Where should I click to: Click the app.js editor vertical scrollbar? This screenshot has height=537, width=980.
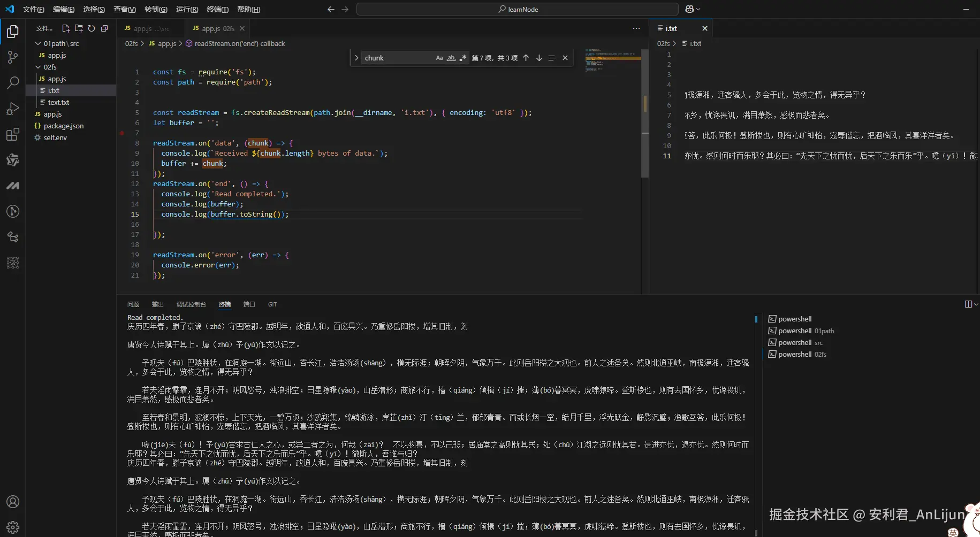(x=645, y=112)
